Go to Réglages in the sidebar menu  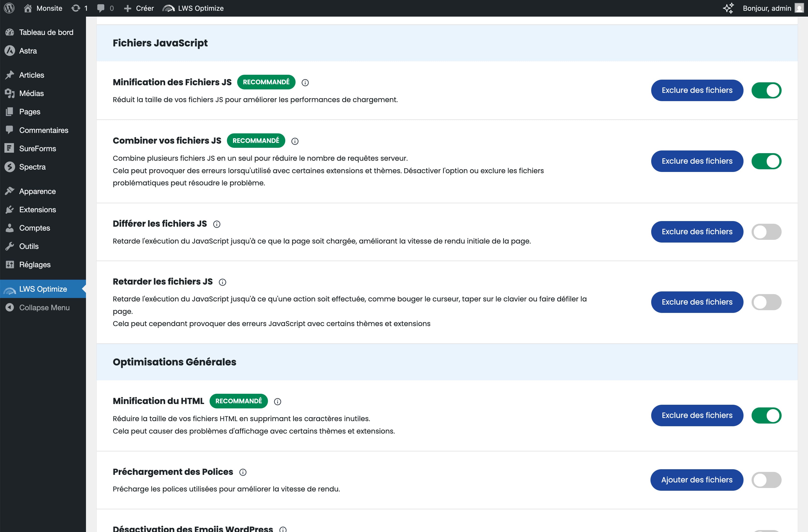(x=35, y=265)
